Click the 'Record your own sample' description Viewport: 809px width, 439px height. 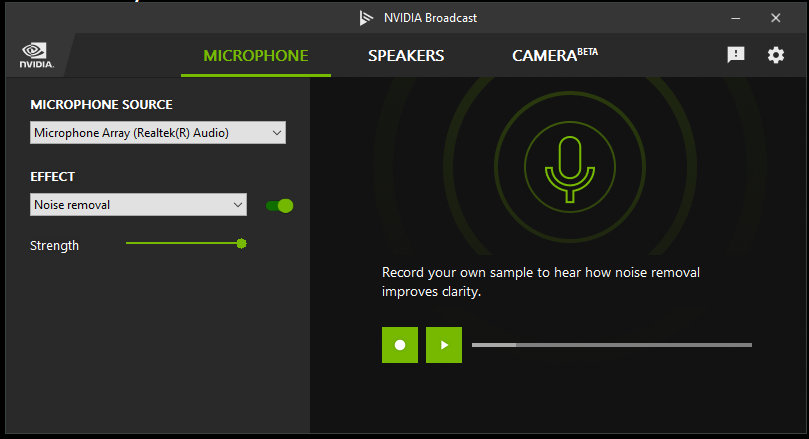coord(541,282)
